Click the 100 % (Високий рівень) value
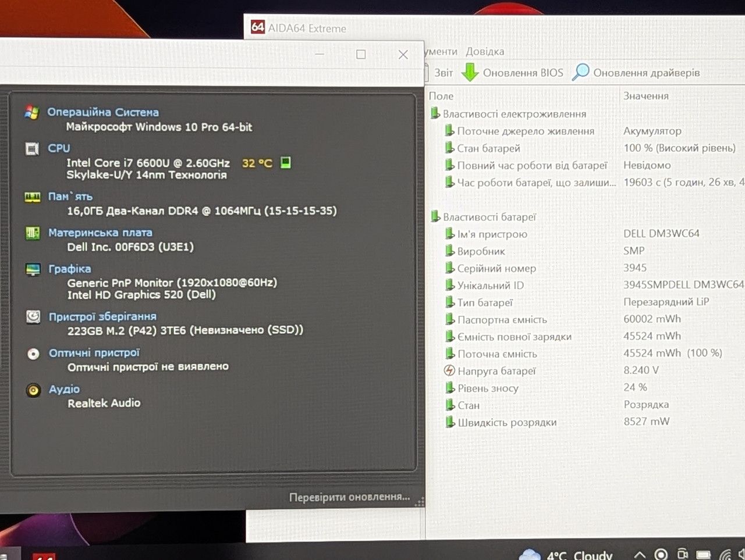 (679, 148)
